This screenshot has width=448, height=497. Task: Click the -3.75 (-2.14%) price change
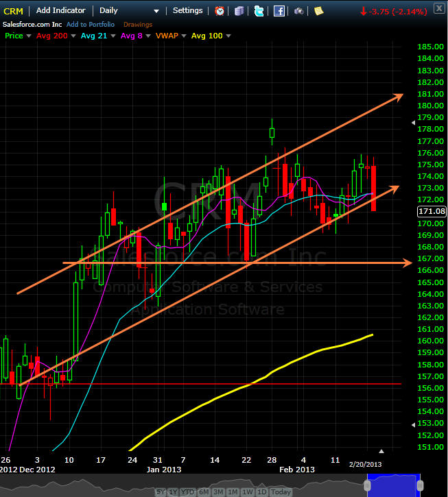394,12
